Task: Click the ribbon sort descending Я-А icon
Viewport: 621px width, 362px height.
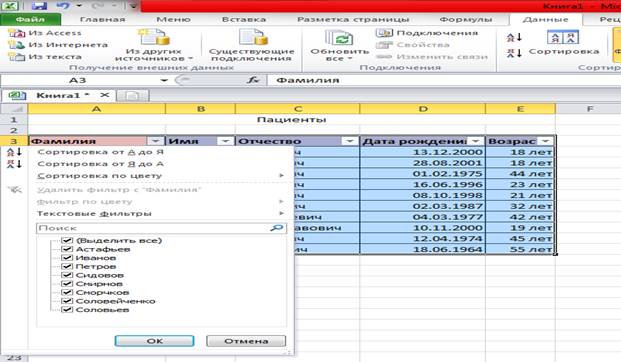Action: 514,53
